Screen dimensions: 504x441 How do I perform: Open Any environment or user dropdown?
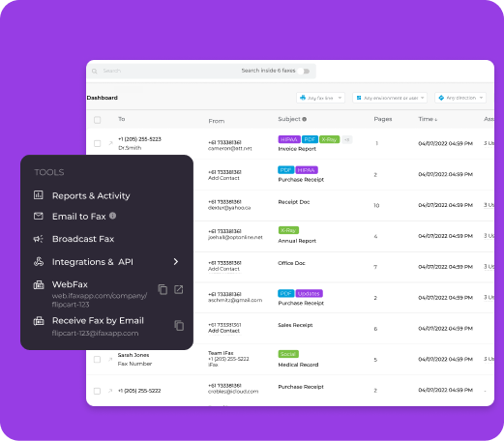point(390,98)
